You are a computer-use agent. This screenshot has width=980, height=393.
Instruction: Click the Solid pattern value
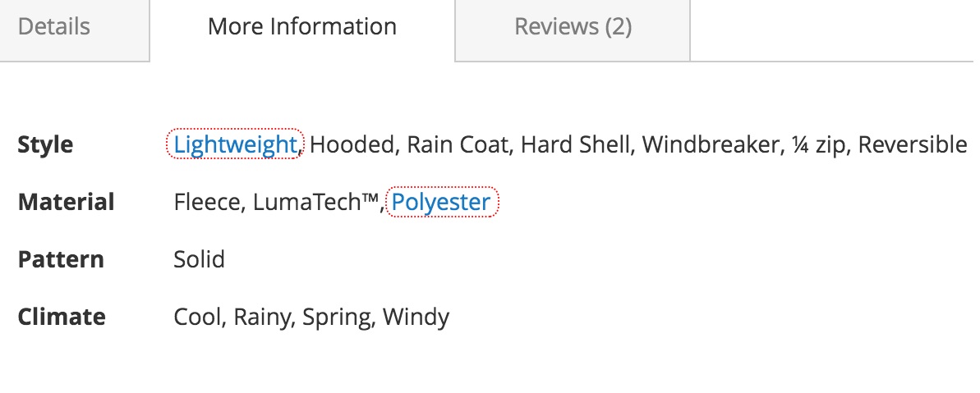200,260
